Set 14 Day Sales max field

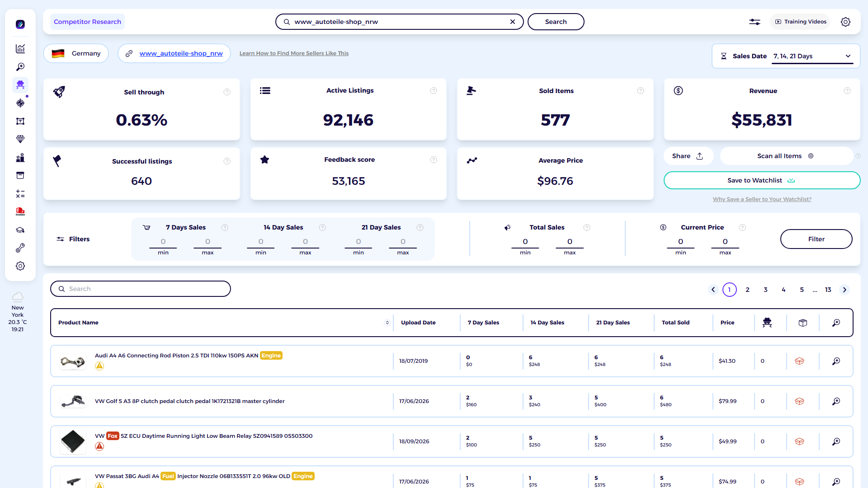tap(305, 242)
